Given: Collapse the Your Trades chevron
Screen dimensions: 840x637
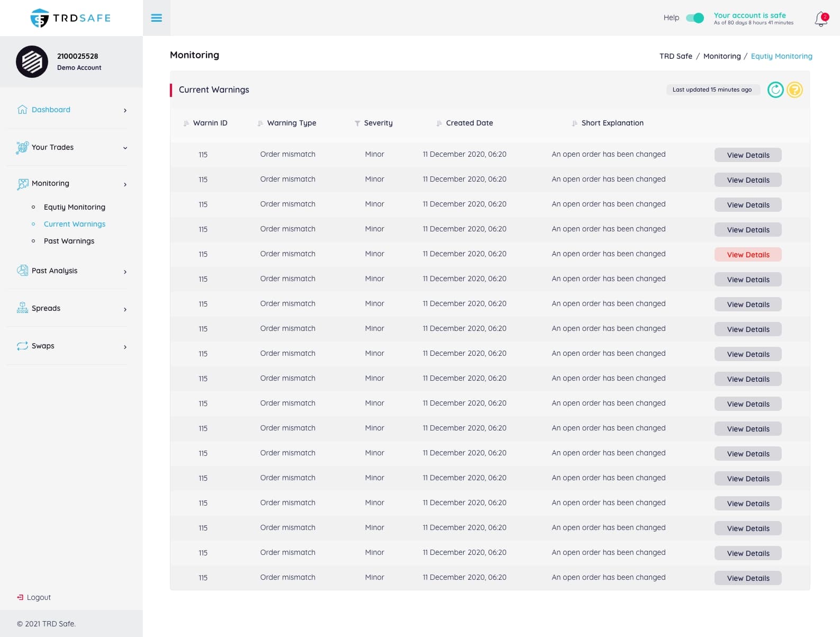Looking at the screenshot, I should tap(125, 148).
